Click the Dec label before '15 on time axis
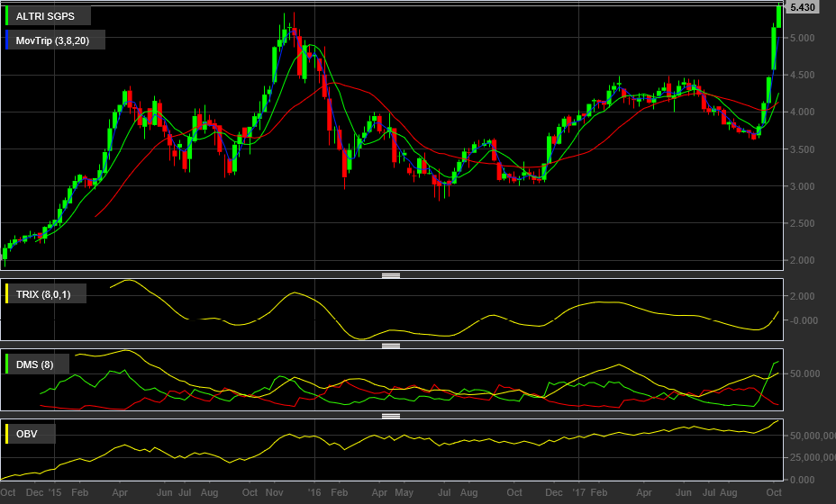Image resolution: width=836 pixels, height=504 pixels. pos(34,492)
